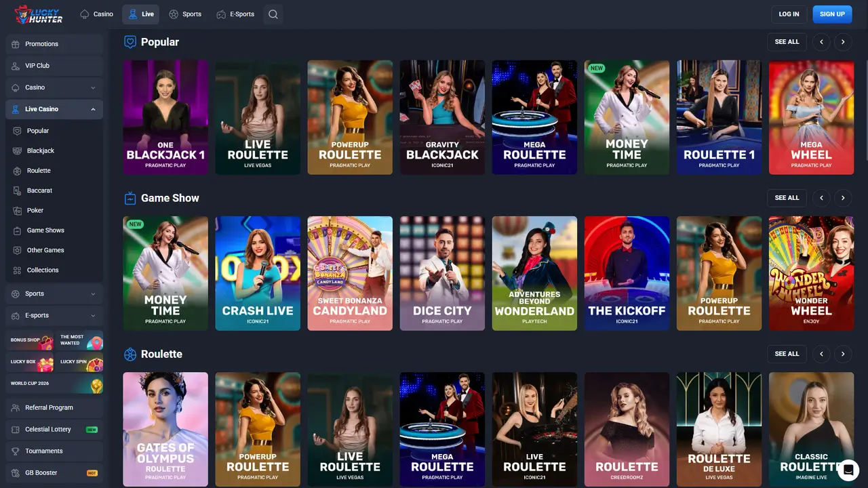Image resolution: width=868 pixels, height=488 pixels.
Task: Open Mega Wheel game in Popular
Action: point(811,117)
